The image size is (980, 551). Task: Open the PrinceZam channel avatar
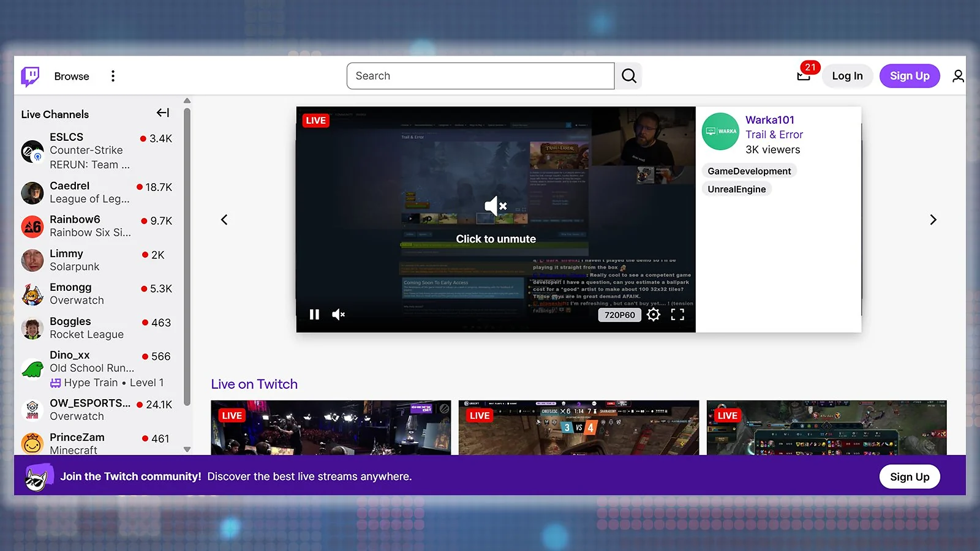tap(32, 443)
